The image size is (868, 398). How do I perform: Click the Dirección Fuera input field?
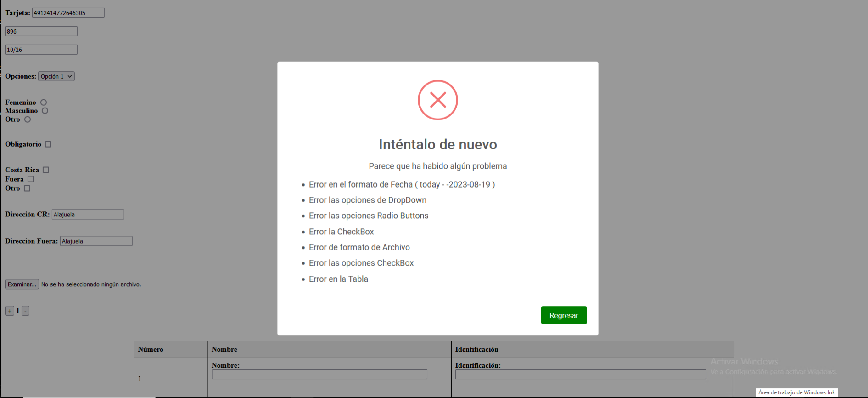point(96,241)
